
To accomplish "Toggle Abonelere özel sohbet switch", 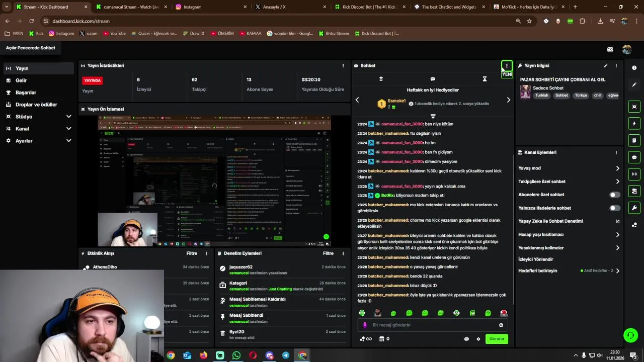I will coord(615,195).
